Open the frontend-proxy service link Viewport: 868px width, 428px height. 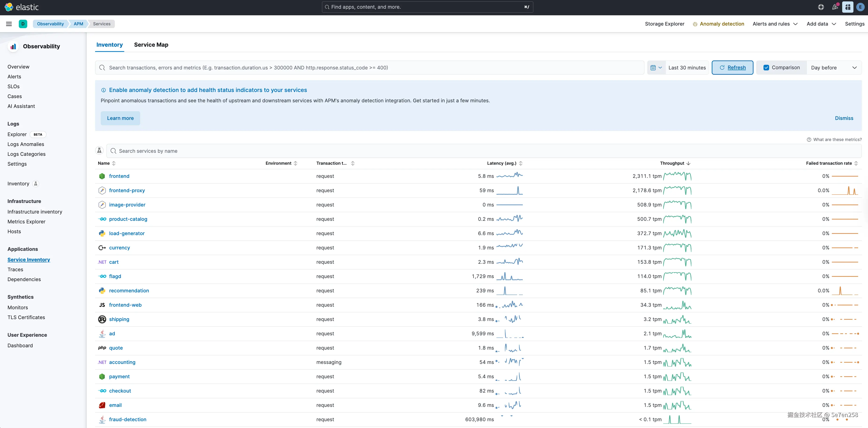[x=127, y=191]
